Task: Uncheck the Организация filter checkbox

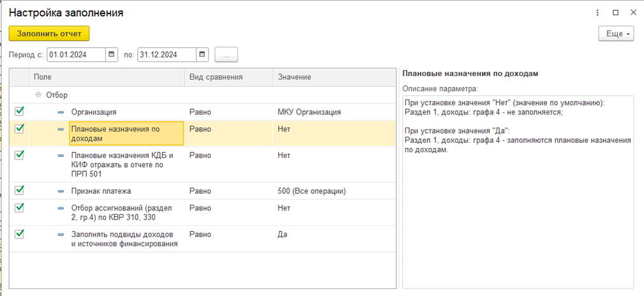Action: [19, 111]
